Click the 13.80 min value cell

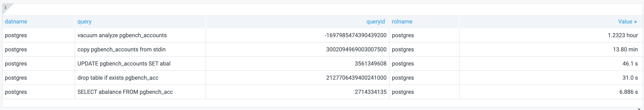(x=625, y=49)
